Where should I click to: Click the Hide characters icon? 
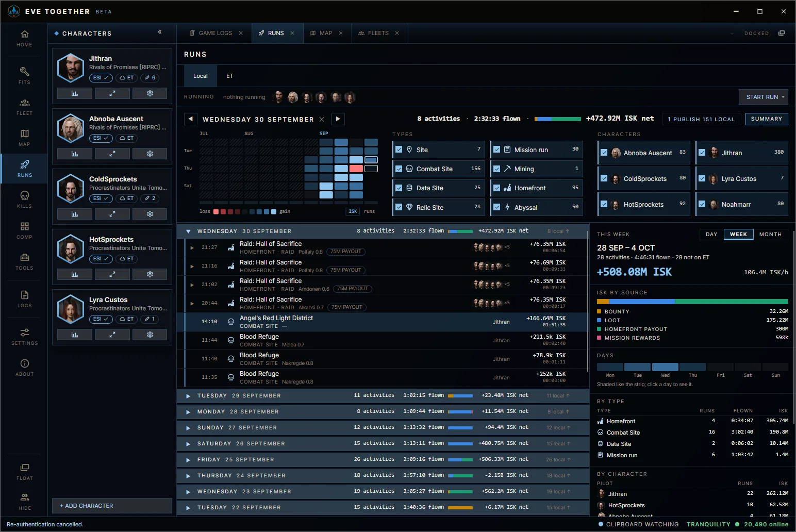pos(24,501)
